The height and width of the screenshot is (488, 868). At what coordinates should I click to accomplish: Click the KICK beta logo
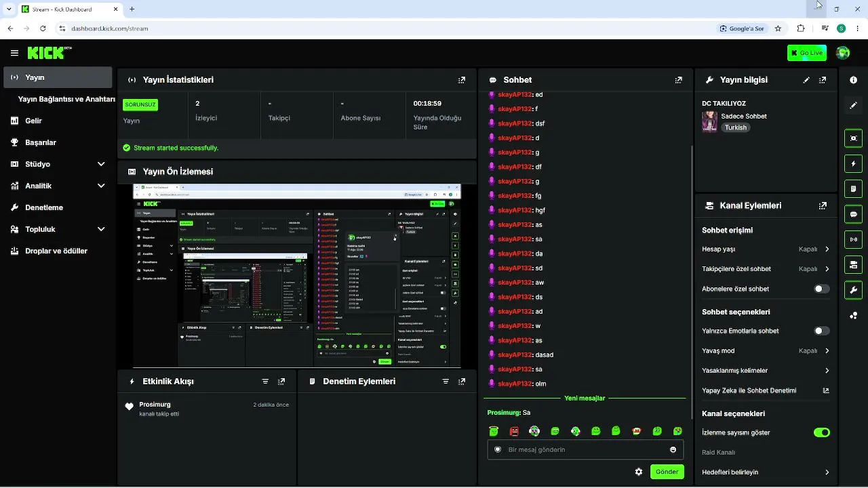[x=50, y=53]
